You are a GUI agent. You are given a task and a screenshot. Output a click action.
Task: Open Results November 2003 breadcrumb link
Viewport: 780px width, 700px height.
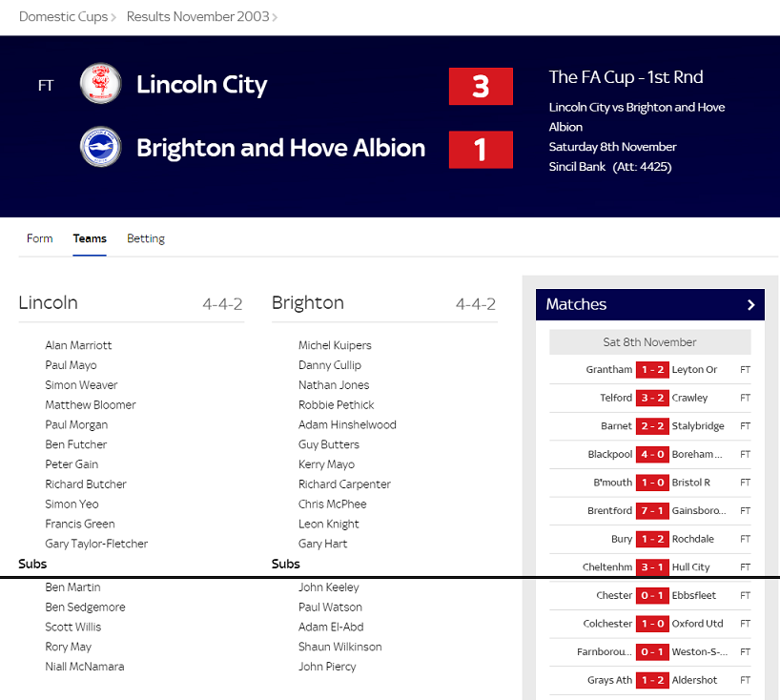point(198,16)
